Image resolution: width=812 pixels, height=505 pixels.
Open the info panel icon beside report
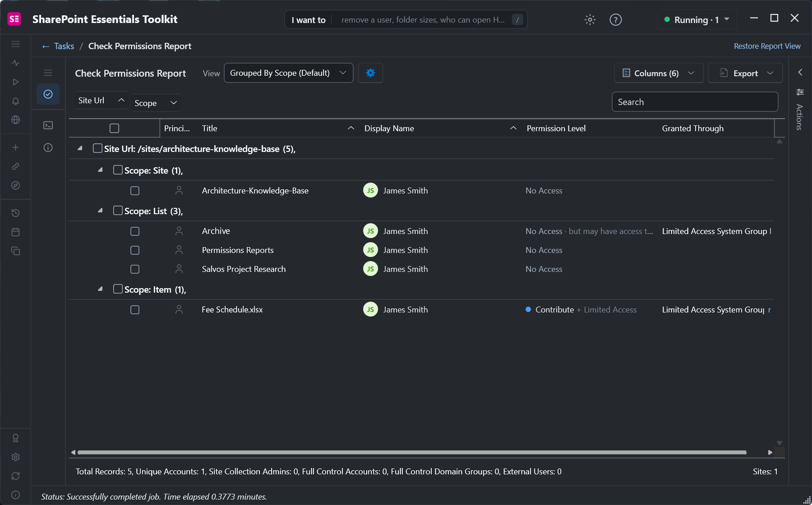(x=48, y=147)
